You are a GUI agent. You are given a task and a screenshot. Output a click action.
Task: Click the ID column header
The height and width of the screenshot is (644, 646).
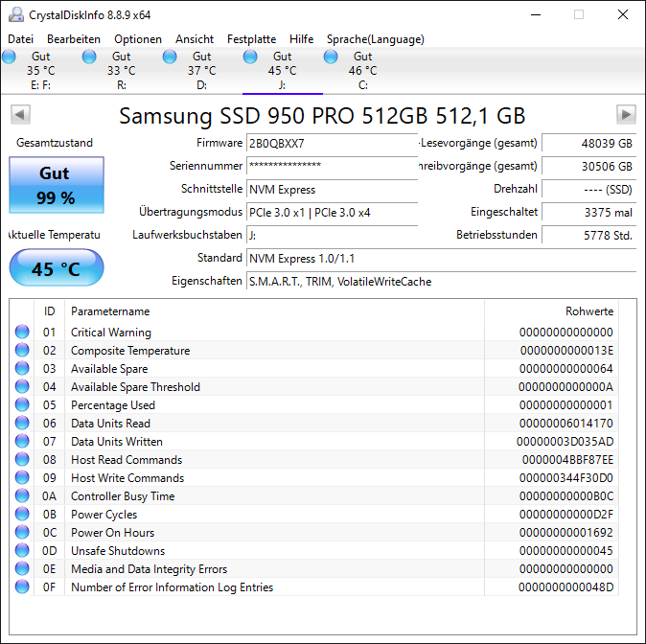coord(49,311)
